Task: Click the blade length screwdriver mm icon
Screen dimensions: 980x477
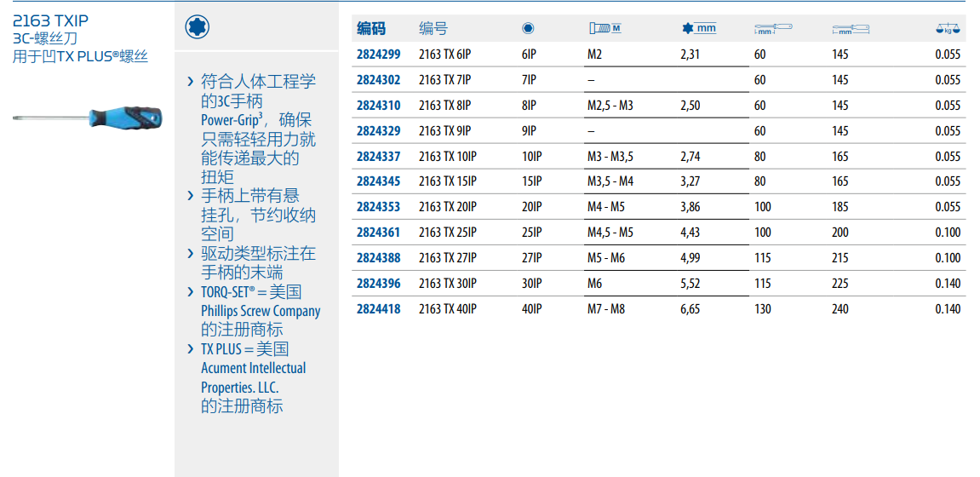Action: pyautogui.click(x=773, y=29)
